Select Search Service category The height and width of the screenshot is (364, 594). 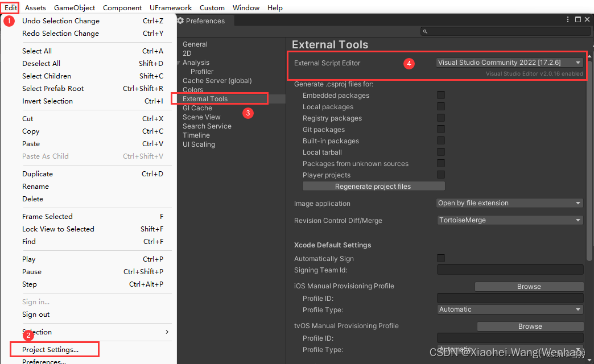click(207, 126)
